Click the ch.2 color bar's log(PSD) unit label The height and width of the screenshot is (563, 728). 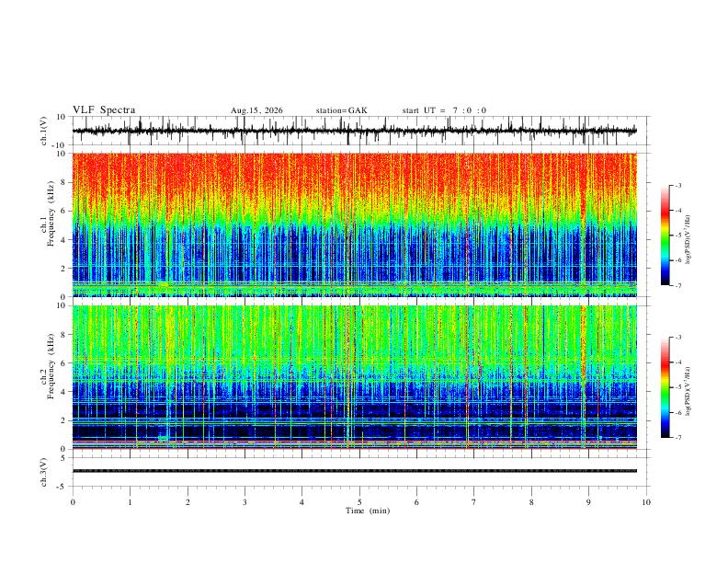pyautogui.click(x=688, y=391)
